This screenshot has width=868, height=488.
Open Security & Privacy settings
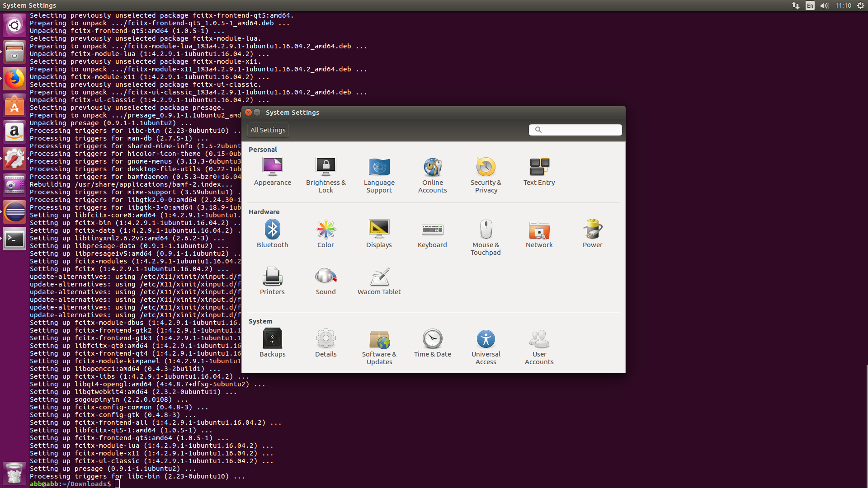click(x=486, y=172)
